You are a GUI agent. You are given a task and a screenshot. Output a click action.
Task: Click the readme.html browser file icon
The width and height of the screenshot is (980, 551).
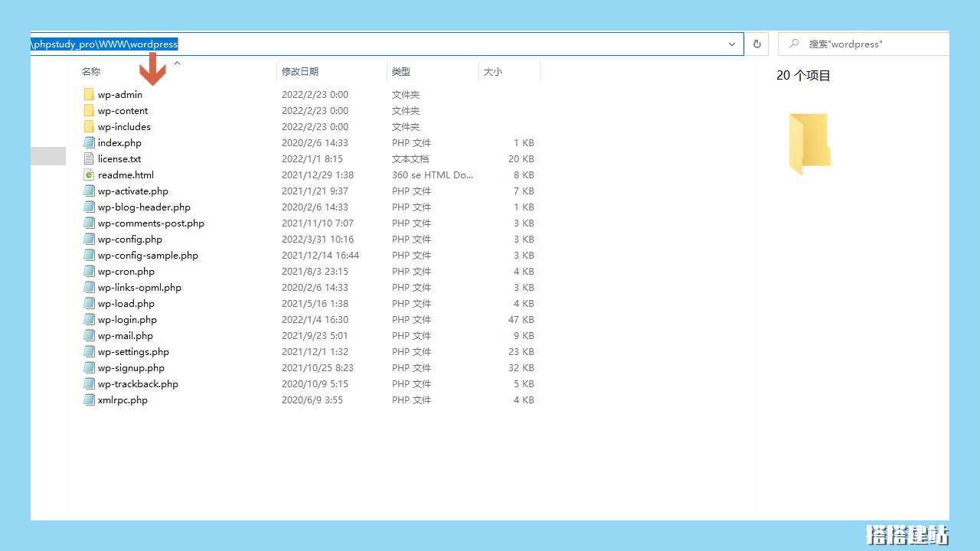coord(89,175)
